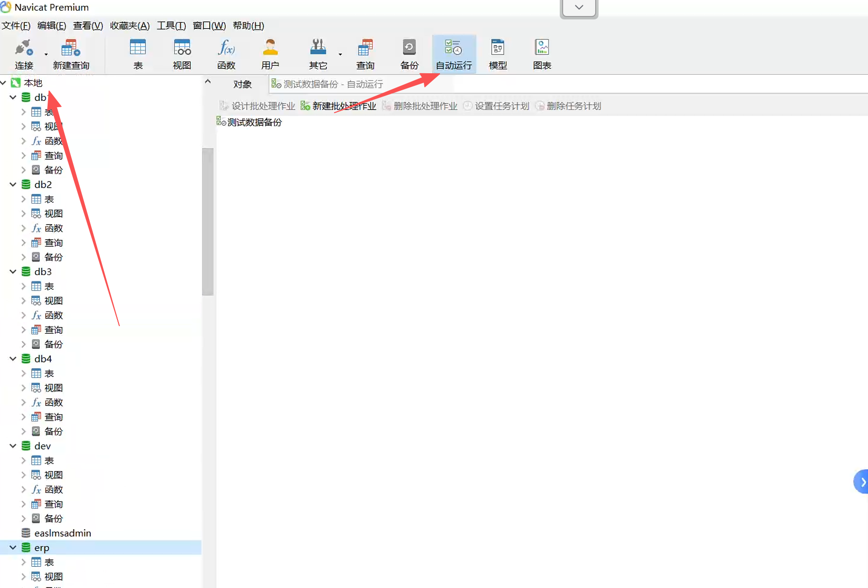868x588 pixels.
Task: Select the easlmsadmin database icon
Action: point(26,533)
